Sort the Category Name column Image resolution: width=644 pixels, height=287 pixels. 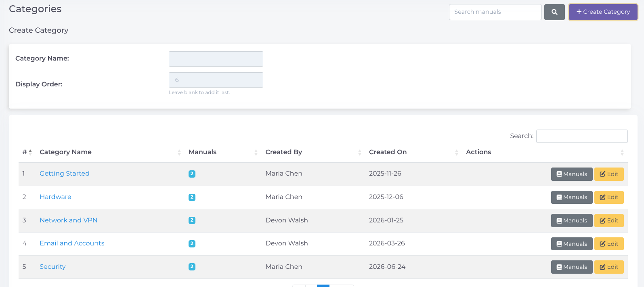click(179, 153)
